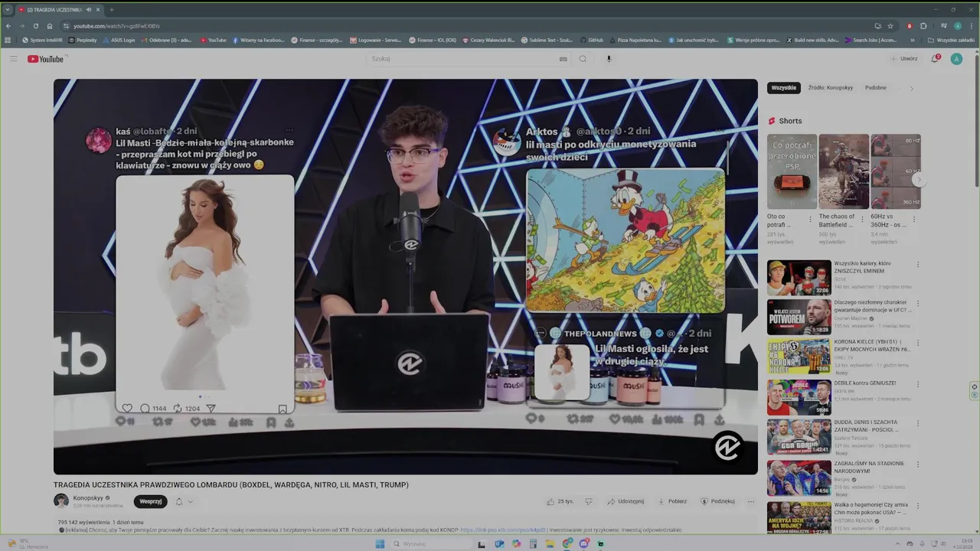Image resolution: width=980 pixels, height=551 pixels.
Task: Open DEBILE kontra GENIUSZE video
Action: 799,397
